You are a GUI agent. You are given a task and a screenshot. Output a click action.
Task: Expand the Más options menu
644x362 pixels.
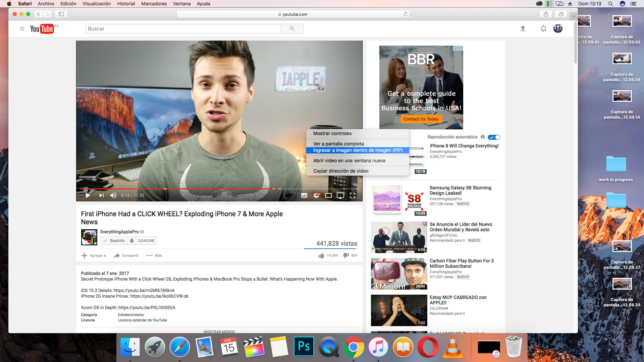tap(154, 255)
